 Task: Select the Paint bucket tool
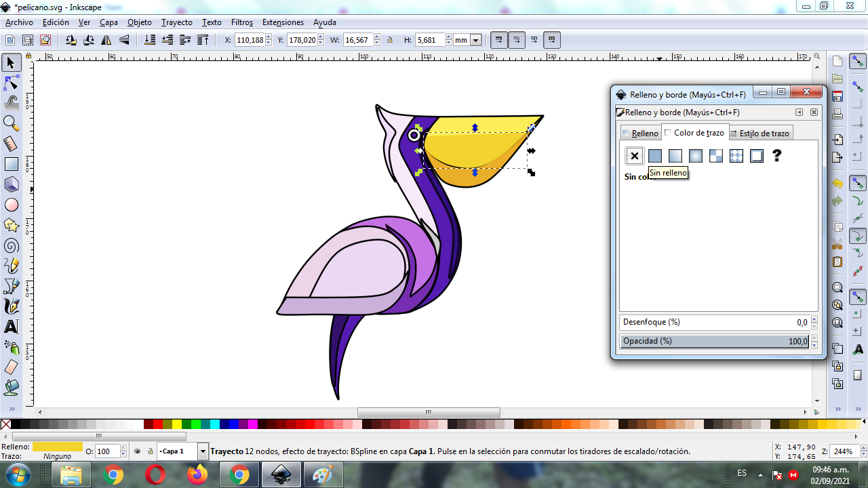pos(11,388)
